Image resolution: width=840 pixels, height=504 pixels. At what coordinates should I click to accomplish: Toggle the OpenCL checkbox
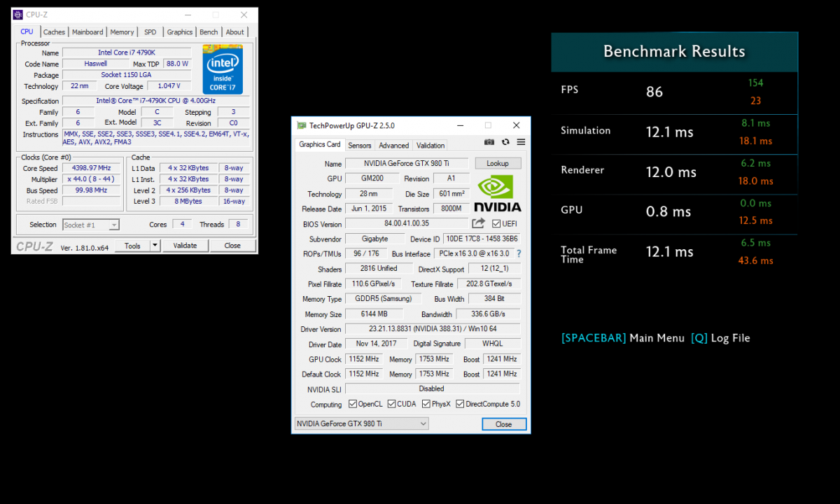point(353,404)
